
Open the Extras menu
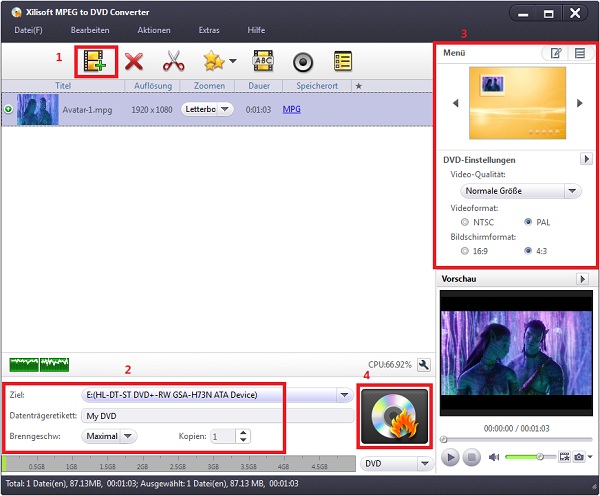tap(209, 30)
